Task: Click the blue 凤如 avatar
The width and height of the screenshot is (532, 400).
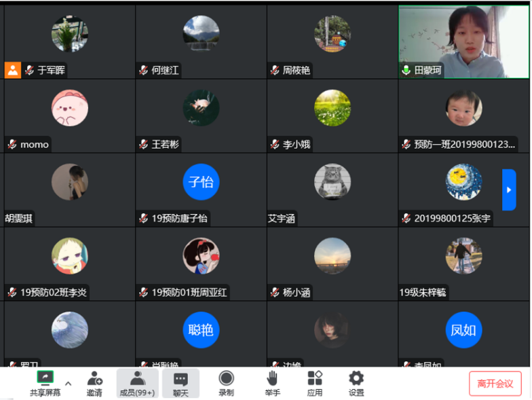Action: pos(464,330)
